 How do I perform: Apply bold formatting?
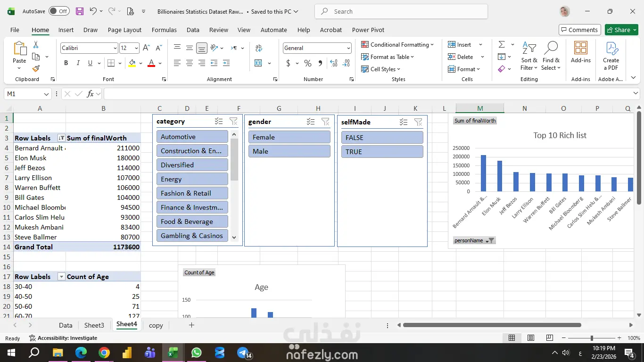[x=66, y=63]
